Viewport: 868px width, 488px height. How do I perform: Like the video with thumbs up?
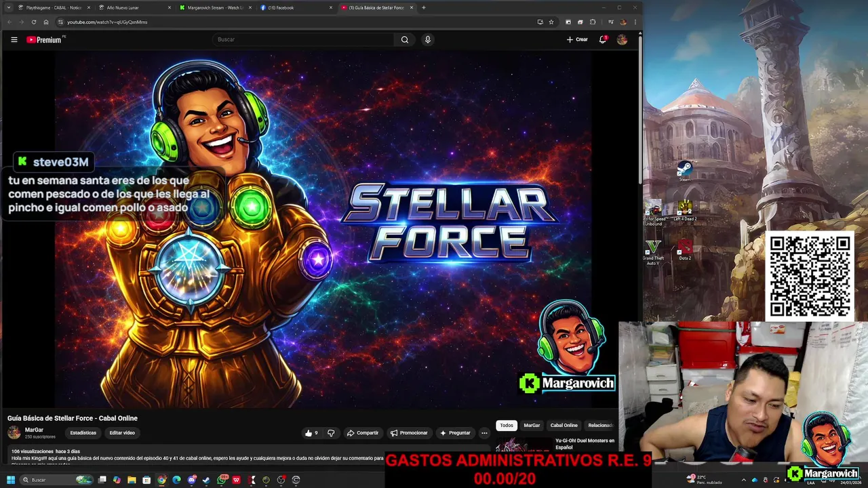click(x=311, y=432)
